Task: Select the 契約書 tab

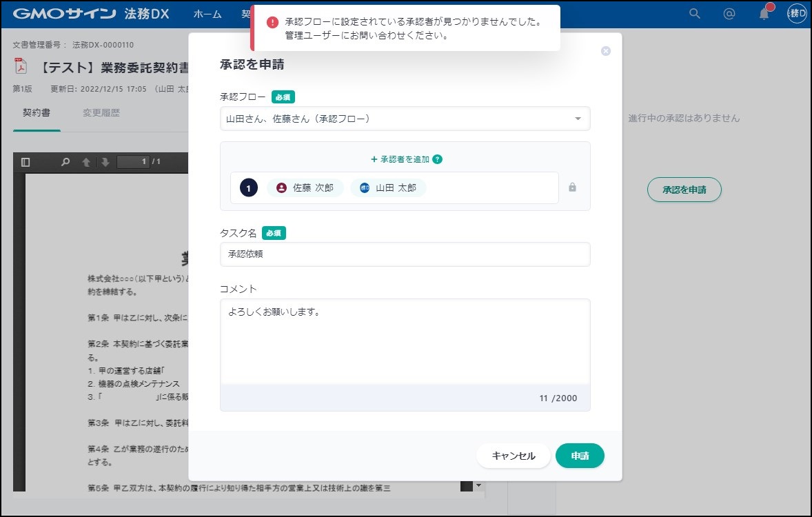Action: (x=37, y=112)
